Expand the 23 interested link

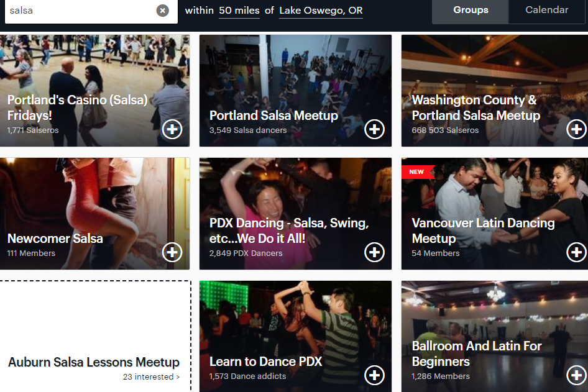tap(151, 377)
